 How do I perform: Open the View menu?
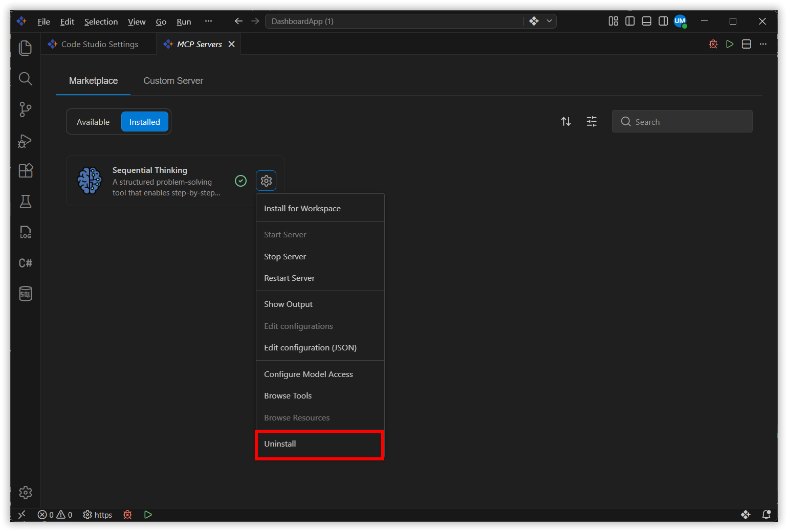[137, 21]
